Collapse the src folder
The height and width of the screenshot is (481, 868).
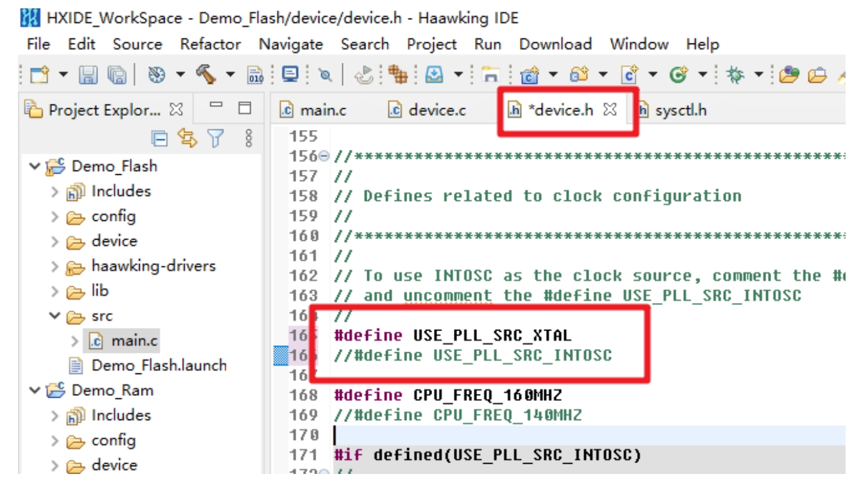(55, 316)
